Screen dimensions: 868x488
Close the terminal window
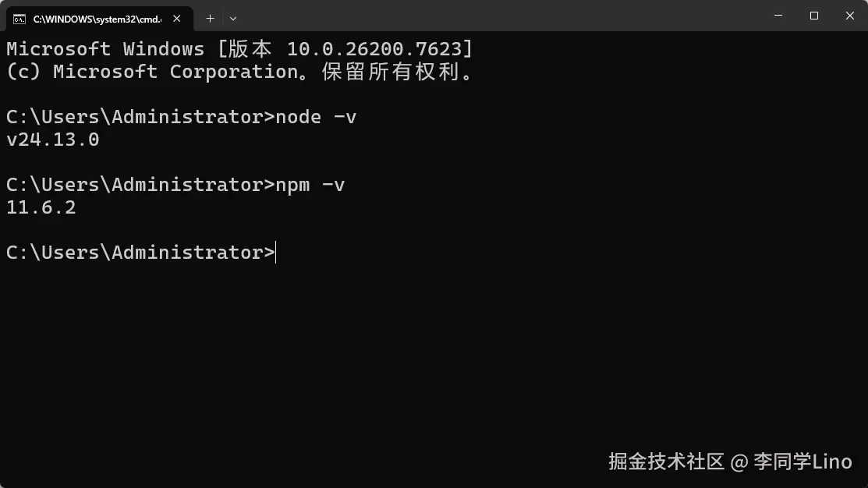(x=850, y=16)
